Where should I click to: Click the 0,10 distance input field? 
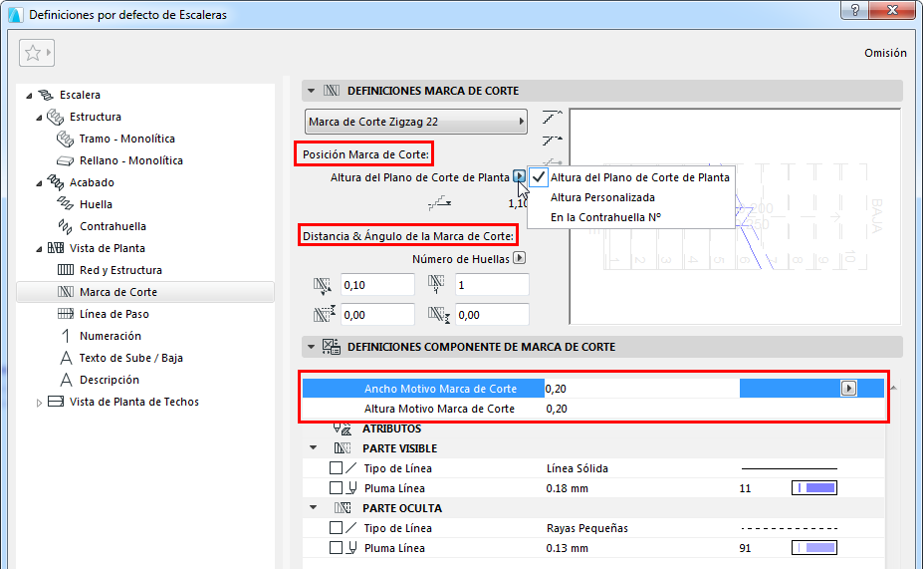coord(377,285)
